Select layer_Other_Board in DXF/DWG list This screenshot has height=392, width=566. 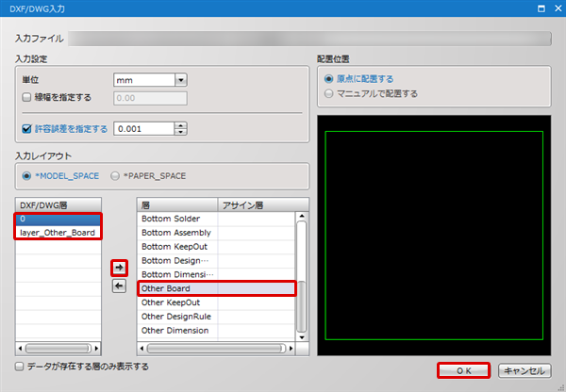[58, 233]
